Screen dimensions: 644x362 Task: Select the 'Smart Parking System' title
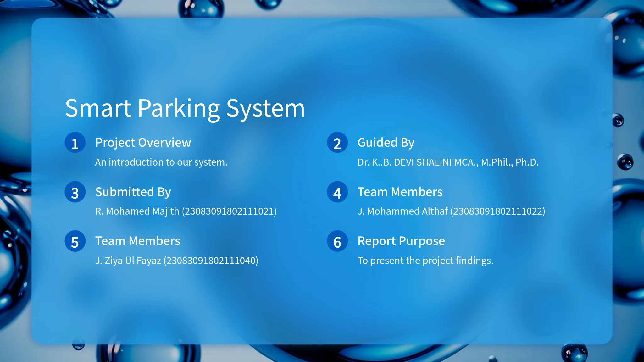click(x=185, y=108)
